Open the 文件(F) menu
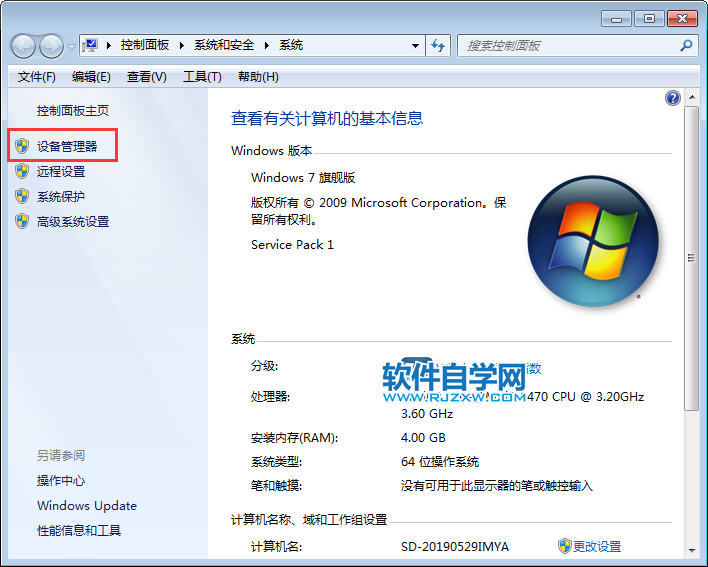The width and height of the screenshot is (708, 567). [37, 77]
